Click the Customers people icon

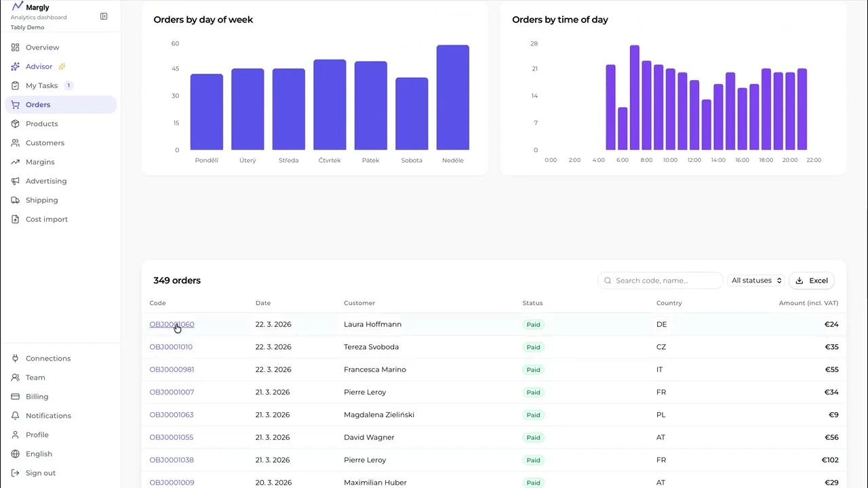pos(16,143)
